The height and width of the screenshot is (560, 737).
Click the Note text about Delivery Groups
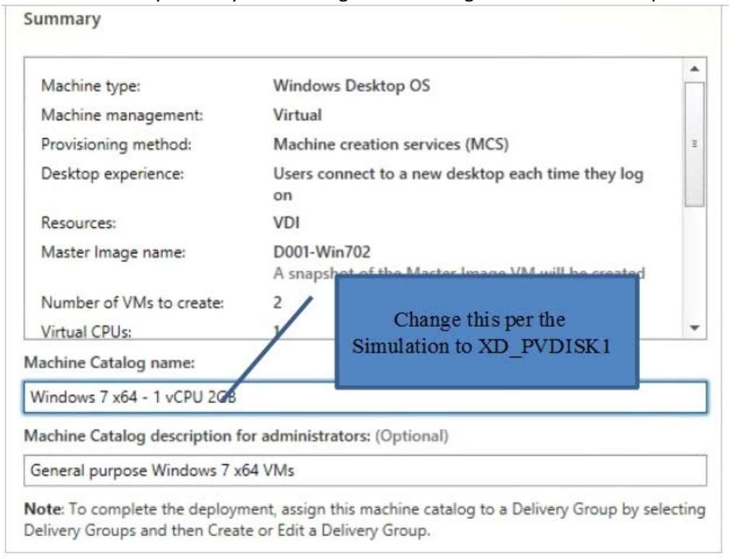click(365, 519)
